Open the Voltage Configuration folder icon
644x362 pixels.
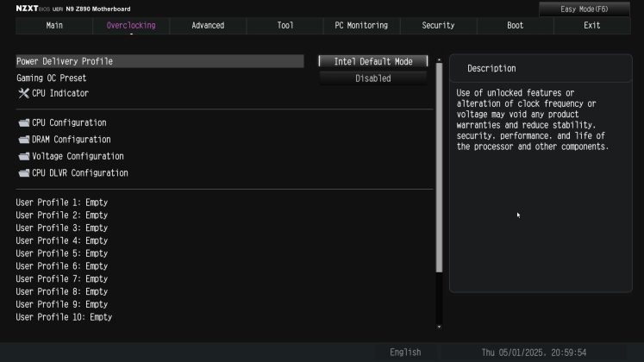click(x=23, y=157)
